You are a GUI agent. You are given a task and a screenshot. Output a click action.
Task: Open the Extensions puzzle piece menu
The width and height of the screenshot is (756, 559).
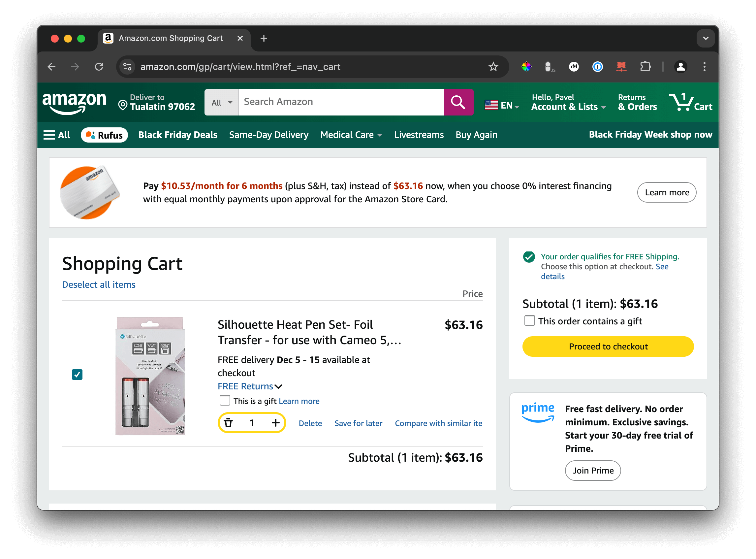[645, 67]
